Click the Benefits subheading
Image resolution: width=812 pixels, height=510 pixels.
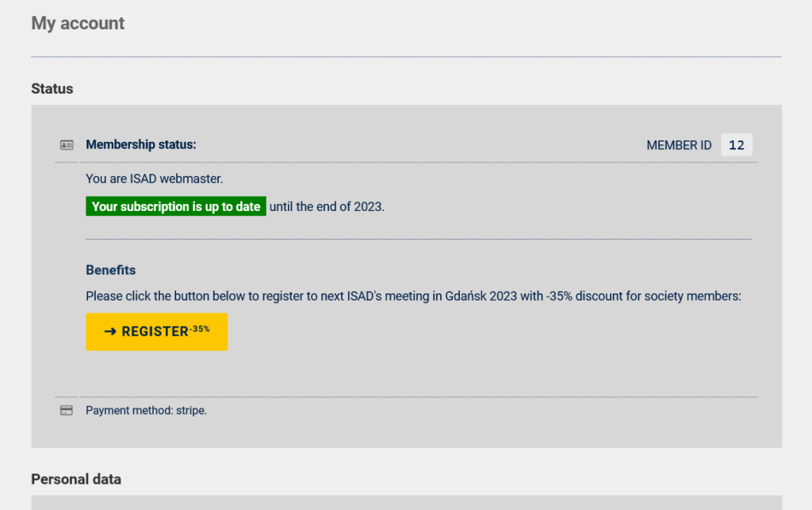[x=111, y=270]
